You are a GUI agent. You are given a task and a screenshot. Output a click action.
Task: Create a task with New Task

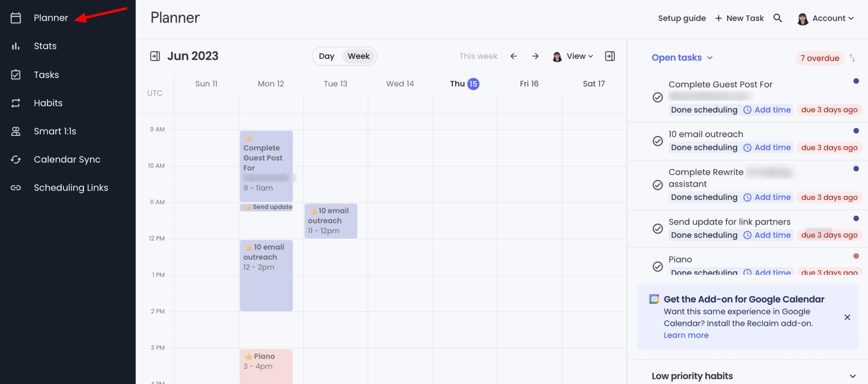(x=739, y=18)
